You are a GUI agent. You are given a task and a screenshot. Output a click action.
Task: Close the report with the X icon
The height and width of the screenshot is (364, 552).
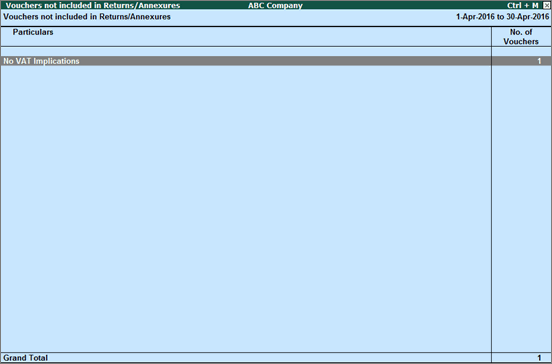pyautogui.click(x=546, y=5)
